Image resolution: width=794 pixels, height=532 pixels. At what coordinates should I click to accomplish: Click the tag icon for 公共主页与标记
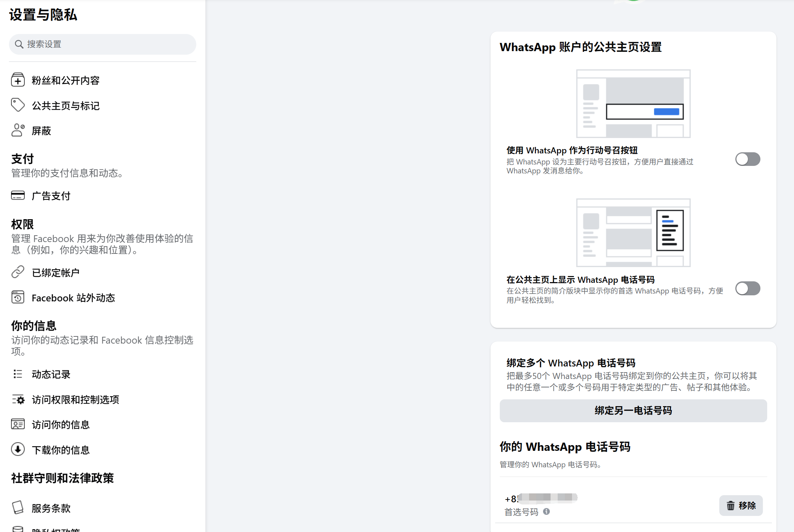[18, 105]
